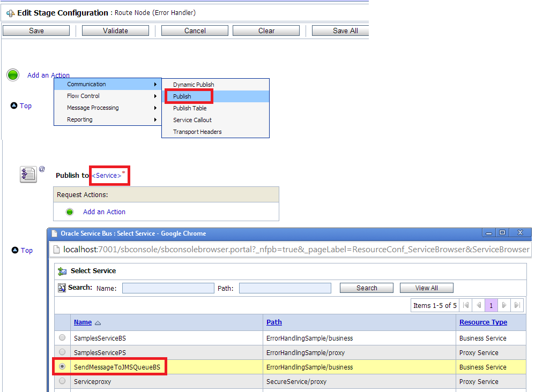
Task: Click the Save All button
Action: pos(340,31)
